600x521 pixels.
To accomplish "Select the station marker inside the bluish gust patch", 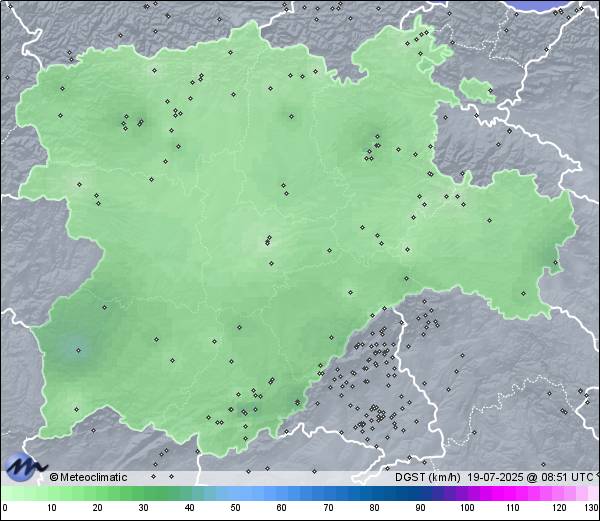I will [78, 350].
